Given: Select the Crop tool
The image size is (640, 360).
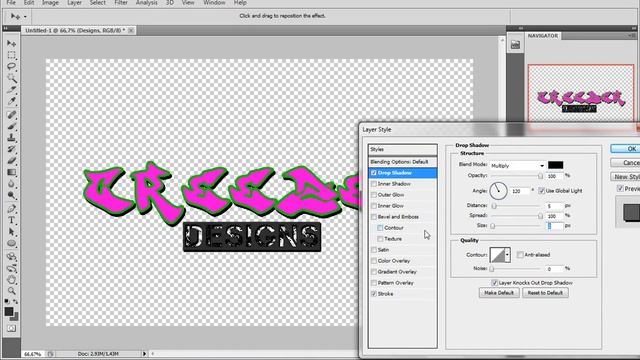Looking at the screenshot, I should click(11, 89).
